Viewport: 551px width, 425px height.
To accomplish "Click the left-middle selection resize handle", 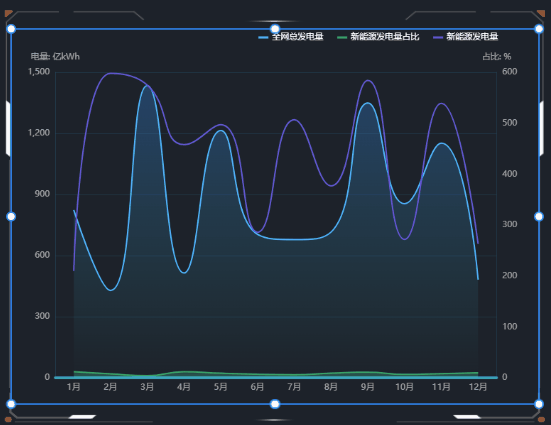I will pos(11,217).
